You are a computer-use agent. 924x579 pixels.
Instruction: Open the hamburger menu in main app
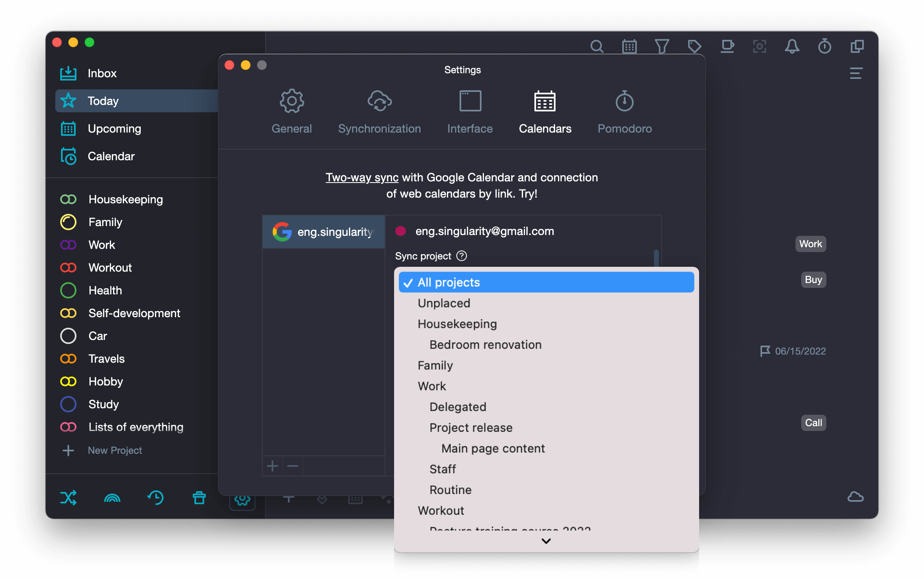click(856, 73)
